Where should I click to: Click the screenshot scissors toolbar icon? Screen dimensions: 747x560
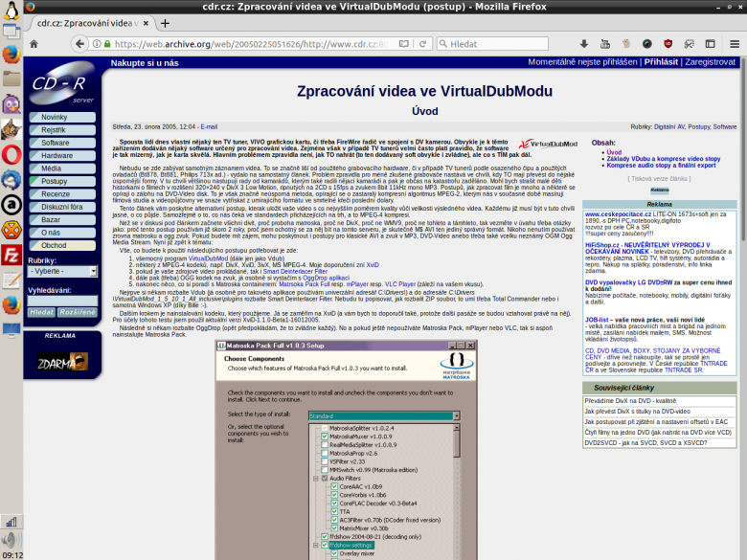click(689, 44)
